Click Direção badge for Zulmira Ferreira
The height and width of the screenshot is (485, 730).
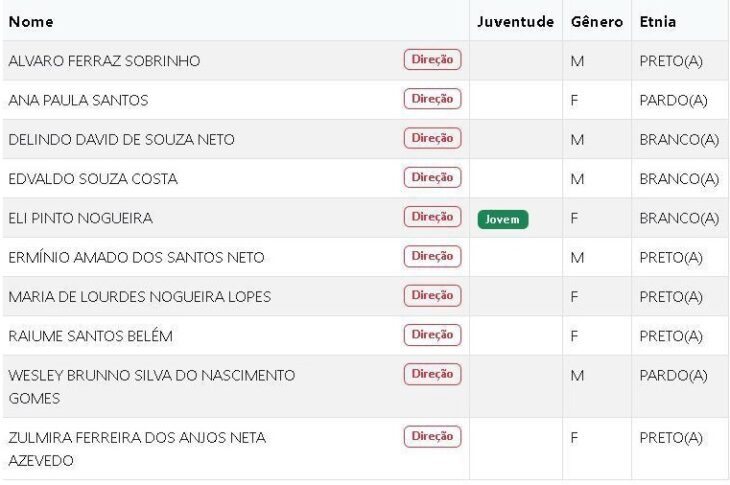[432, 436]
